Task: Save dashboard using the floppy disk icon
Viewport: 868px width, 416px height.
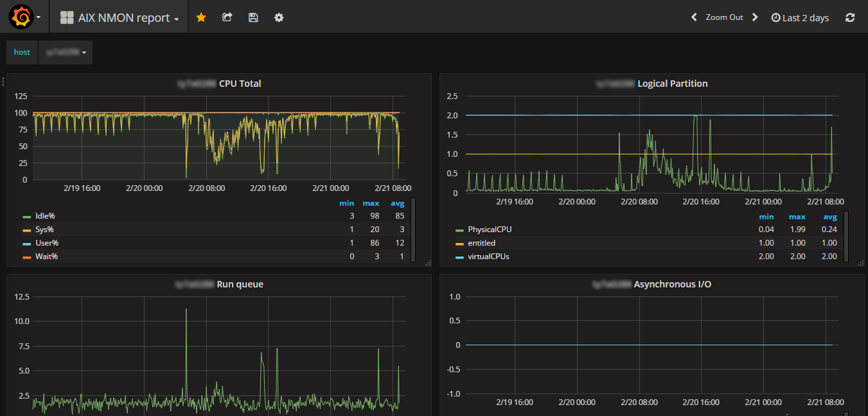Action: (253, 17)
